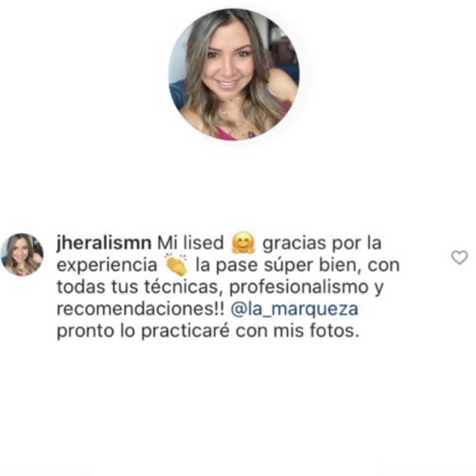The width and height of the screenshot is (476, 476).
Task: Click the word "con" ending the second line
Action: [384, 266]
